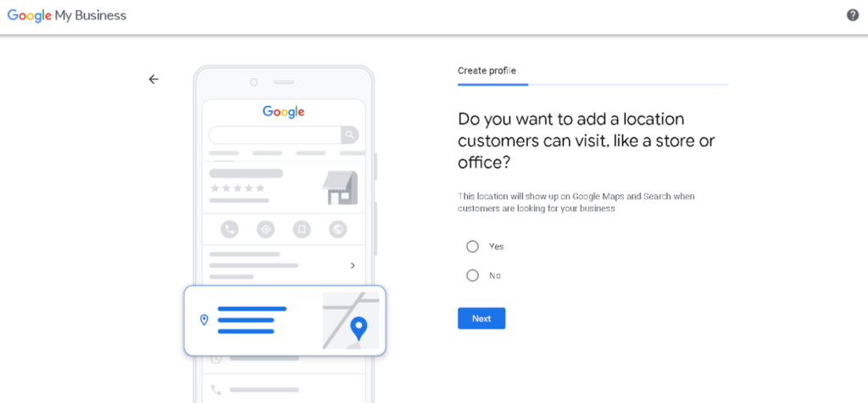Screen dimensions: 868x403
Task: Select the No radio button
Action: click(472, 276)
